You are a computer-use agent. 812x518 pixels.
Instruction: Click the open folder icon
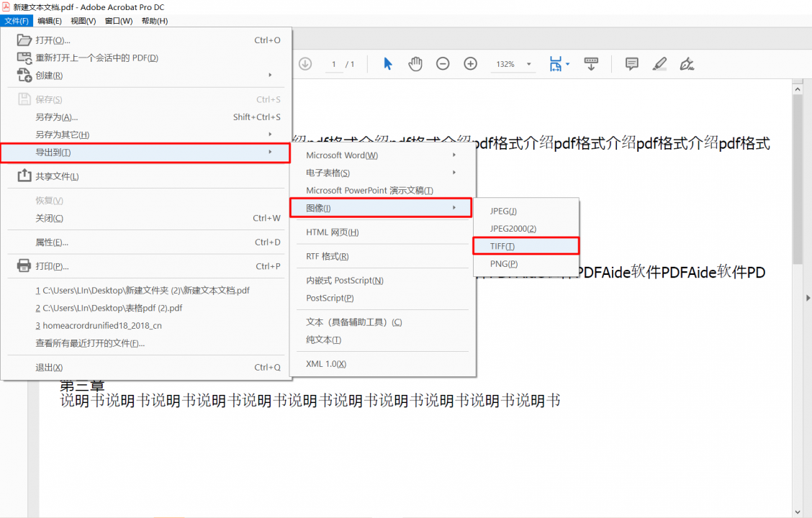pos(24,40)
